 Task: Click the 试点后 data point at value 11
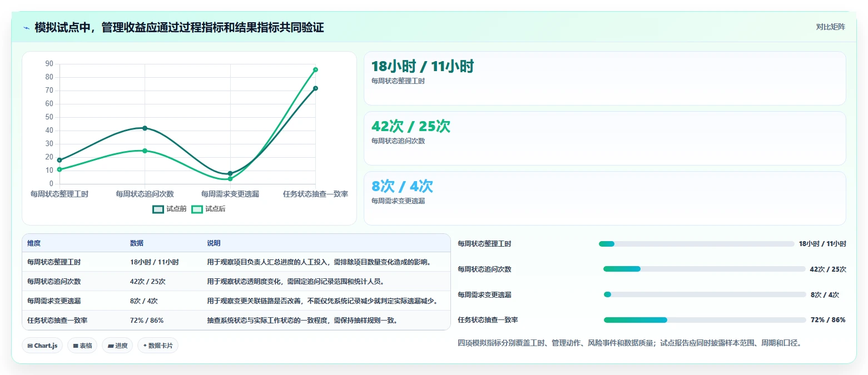[x=59, y=169]
